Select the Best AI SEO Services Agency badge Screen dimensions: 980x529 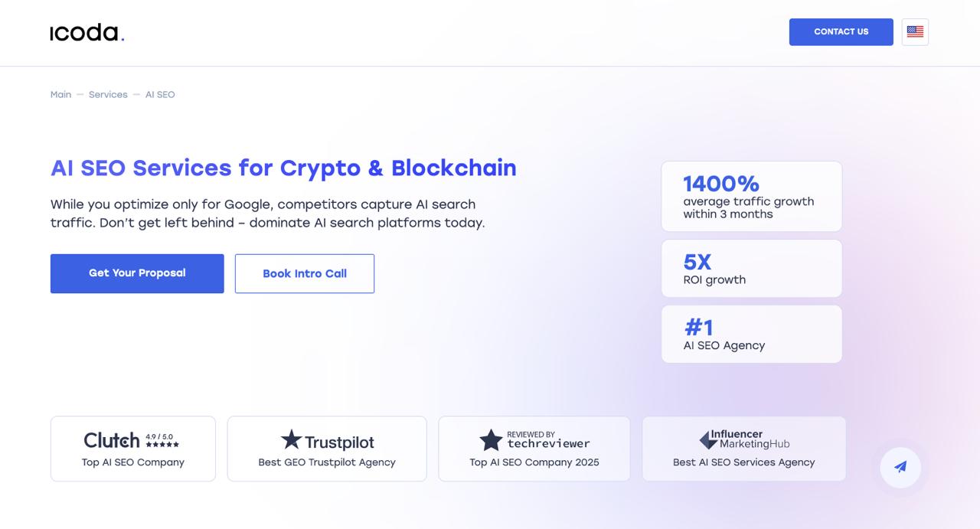click(x=743, y=448)
